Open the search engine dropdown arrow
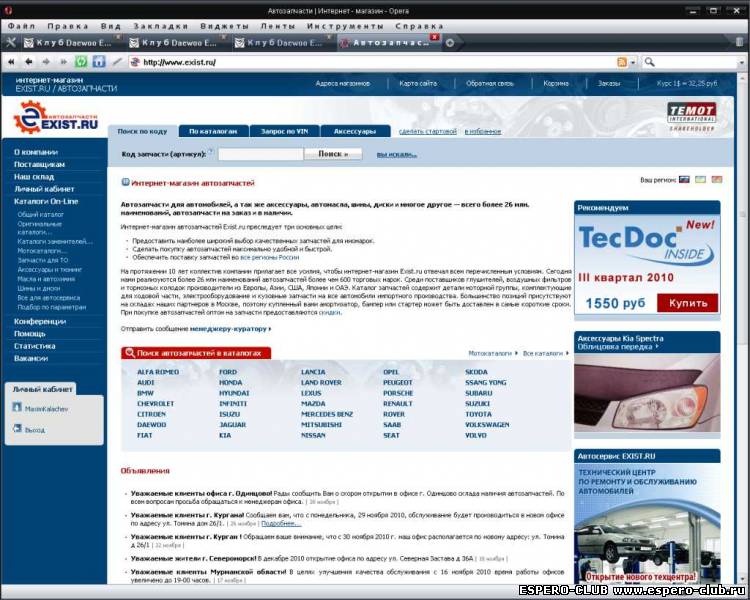750x600 pixels. [742, 63]
